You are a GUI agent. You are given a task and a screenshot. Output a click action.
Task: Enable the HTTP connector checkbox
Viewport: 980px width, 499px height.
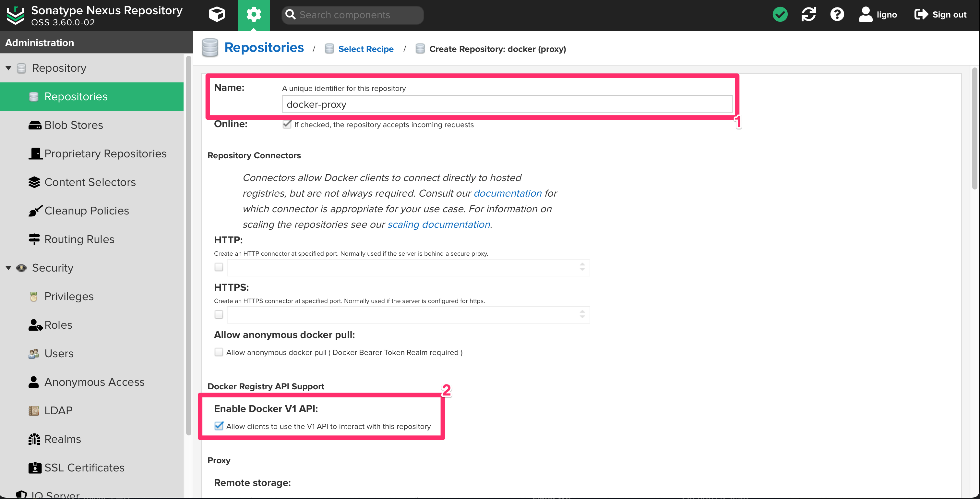[x=219, y=267]
